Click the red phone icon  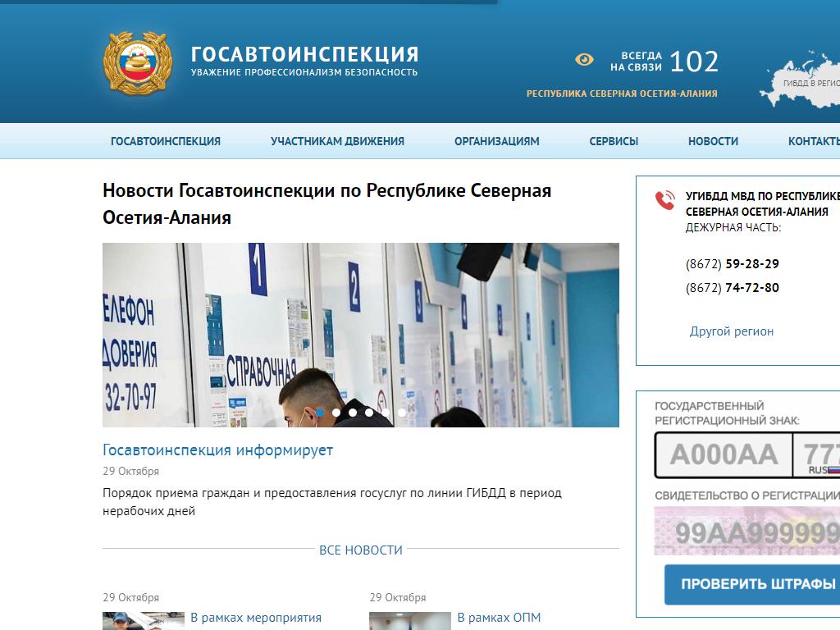664,200
